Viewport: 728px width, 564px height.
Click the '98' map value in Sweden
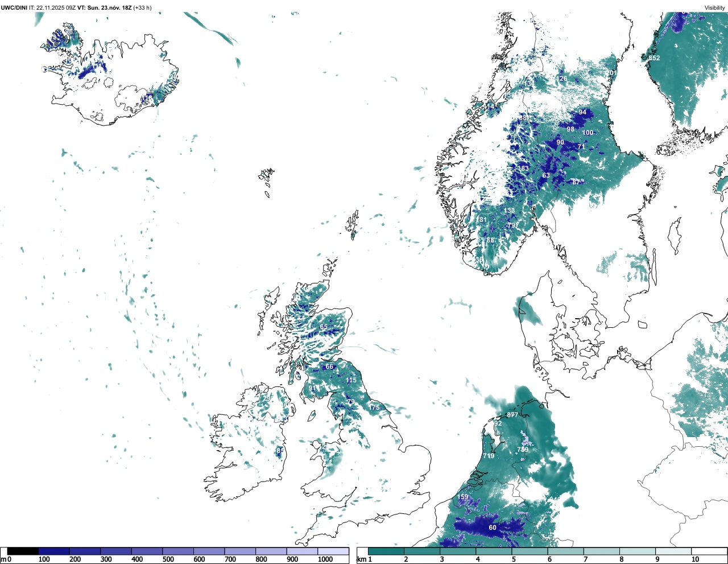(x=570, y=129)
